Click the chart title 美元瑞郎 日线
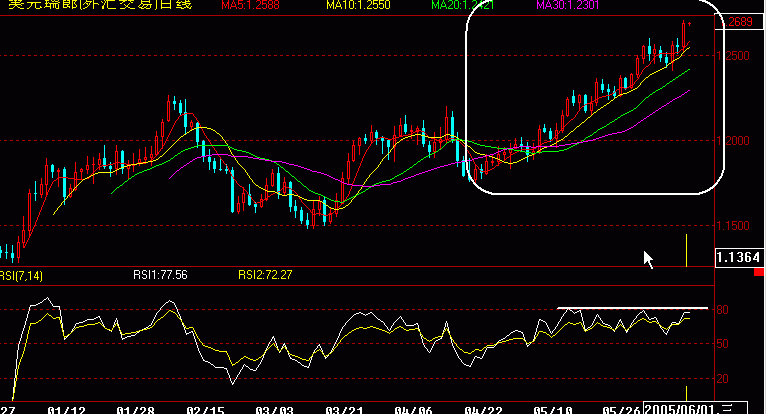 pyautogui.click(x=100, y=4)
